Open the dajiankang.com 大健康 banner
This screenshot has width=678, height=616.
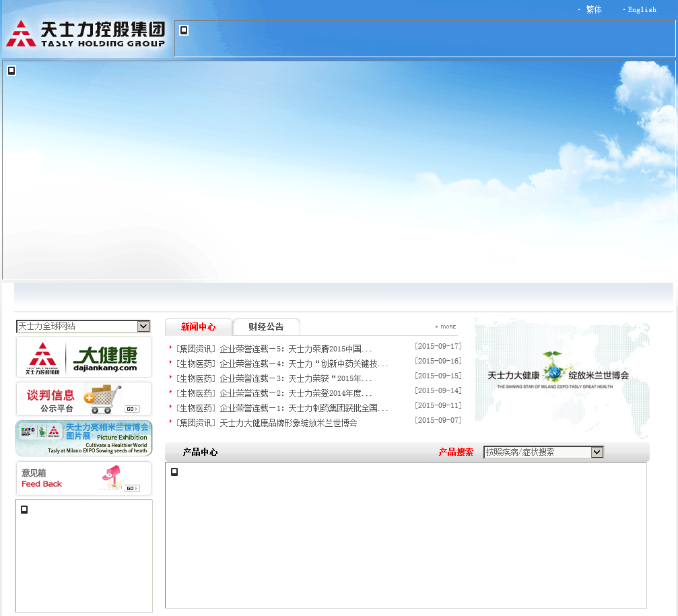tap(84, 357)
